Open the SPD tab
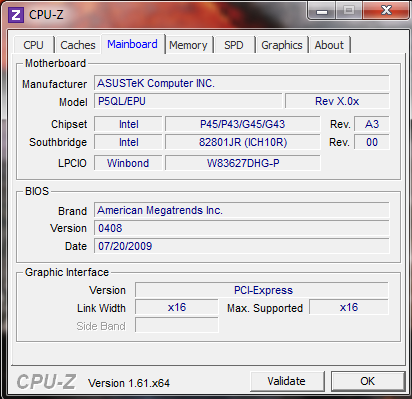 234,45
